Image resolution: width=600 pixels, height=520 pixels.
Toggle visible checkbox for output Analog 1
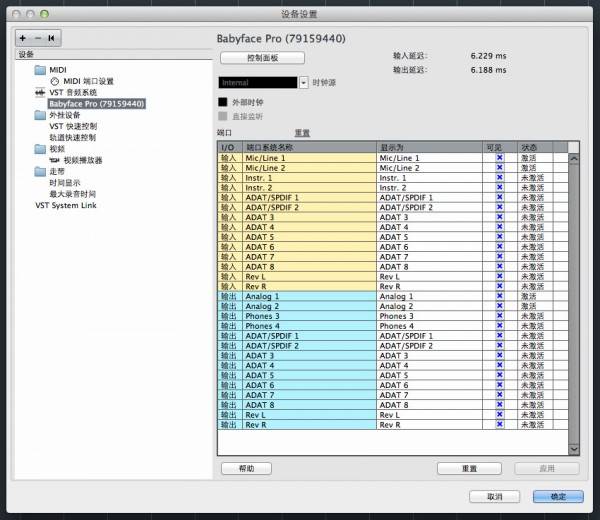coord(499,296)
